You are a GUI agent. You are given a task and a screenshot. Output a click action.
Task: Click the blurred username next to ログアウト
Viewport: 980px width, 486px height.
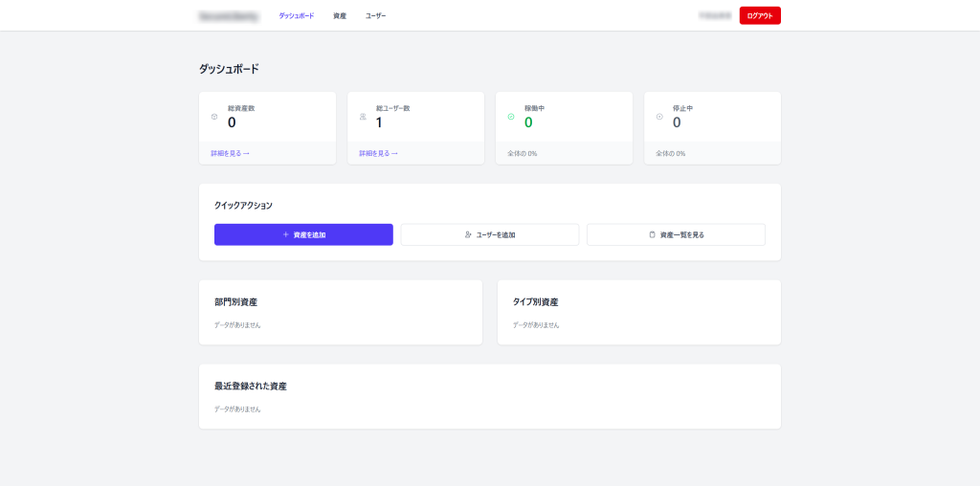pyautogui.click(x=714, y=16)
